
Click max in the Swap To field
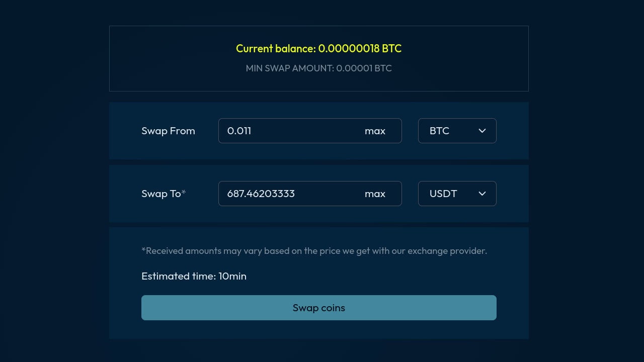point(375,194)
